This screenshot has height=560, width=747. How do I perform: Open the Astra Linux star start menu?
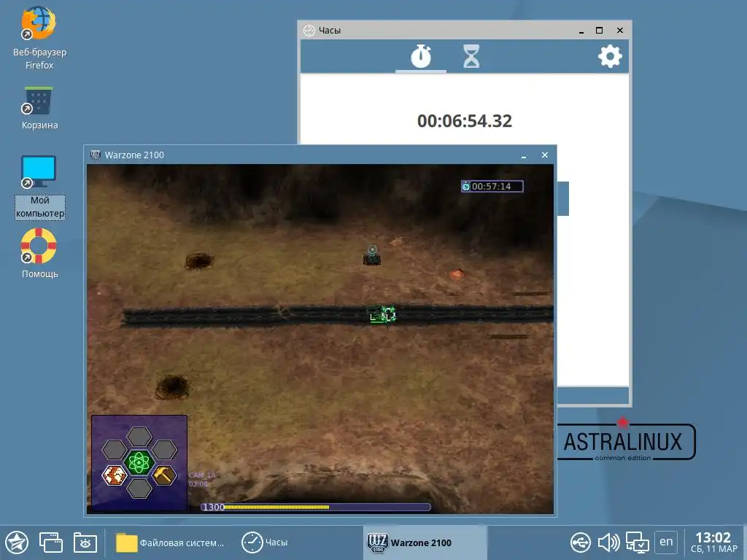(x=18, y=542)
